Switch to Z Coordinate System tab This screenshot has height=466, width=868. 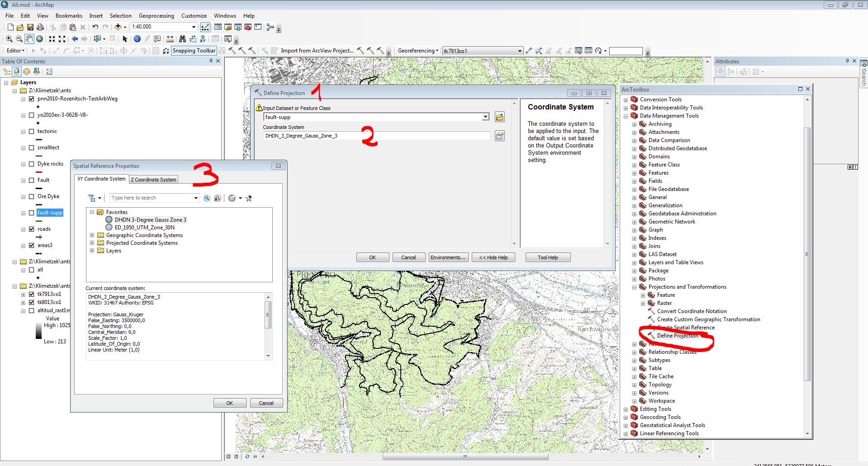[153, 180]
